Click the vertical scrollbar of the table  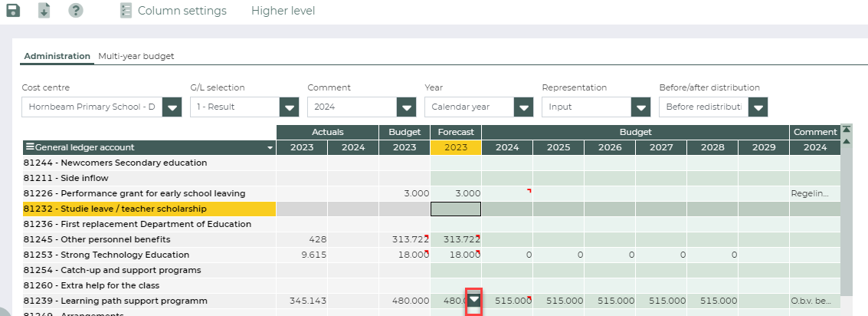pyautogui.click(x=847, y=222)
